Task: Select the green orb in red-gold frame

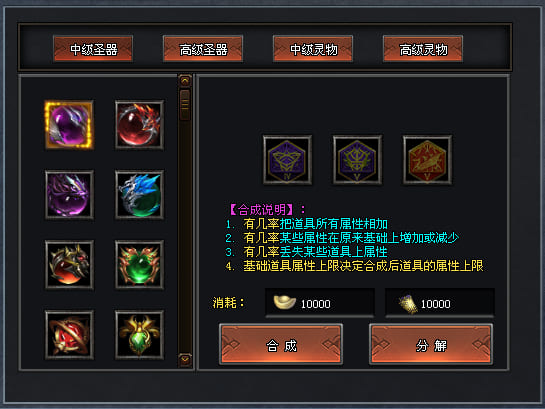Action: pos(139,265)
